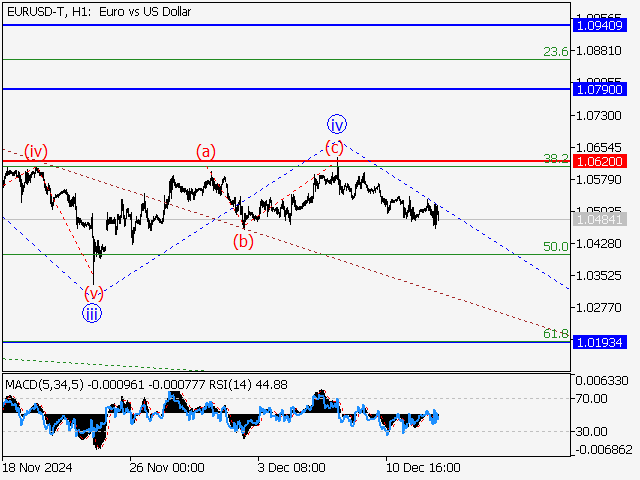640x480 pixels.
Task: Click the blue circled iv wave label
Action: [x=337, y=124]
